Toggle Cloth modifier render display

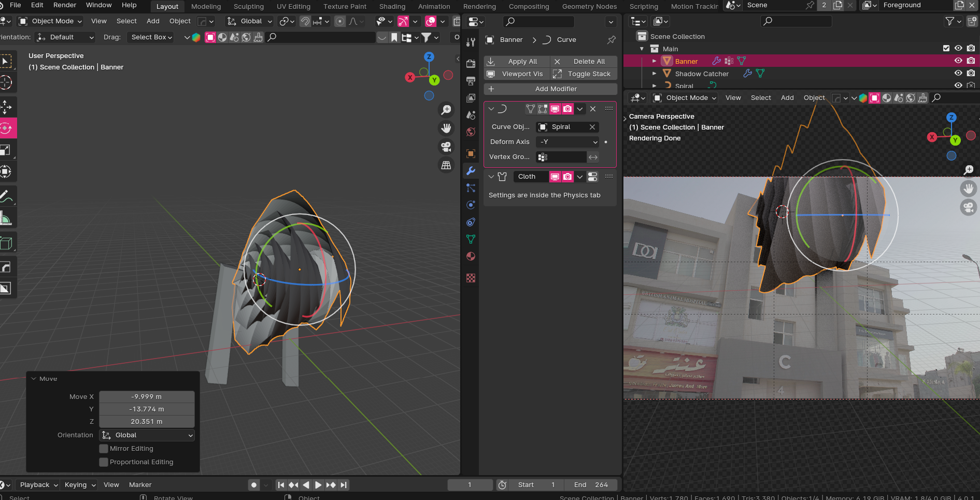pos(567,177)
